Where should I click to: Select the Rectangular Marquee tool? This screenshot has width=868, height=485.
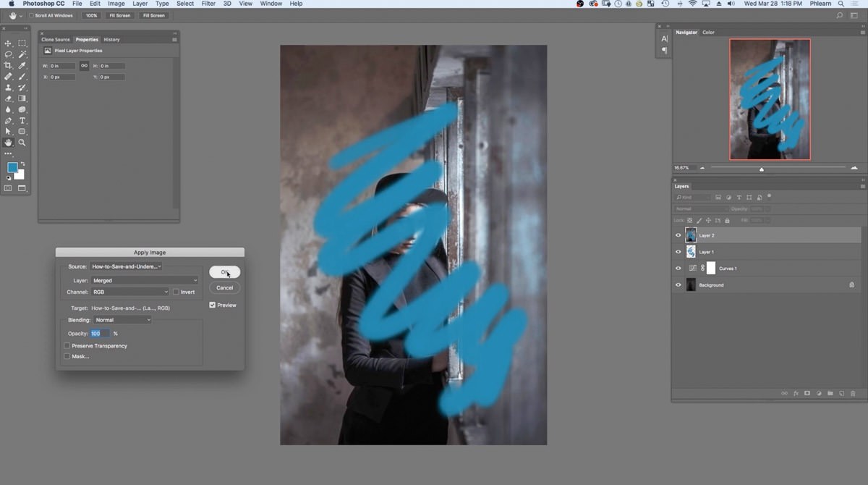[22, 43]
